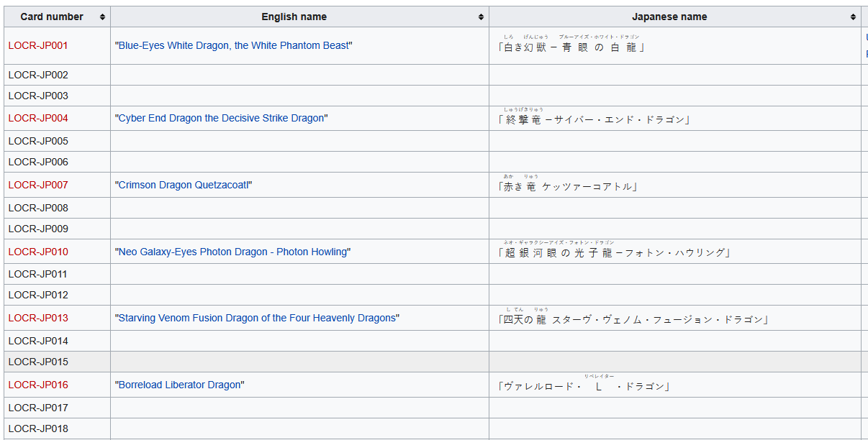Click card number LOCR-JP007 link

click(38, 185)
